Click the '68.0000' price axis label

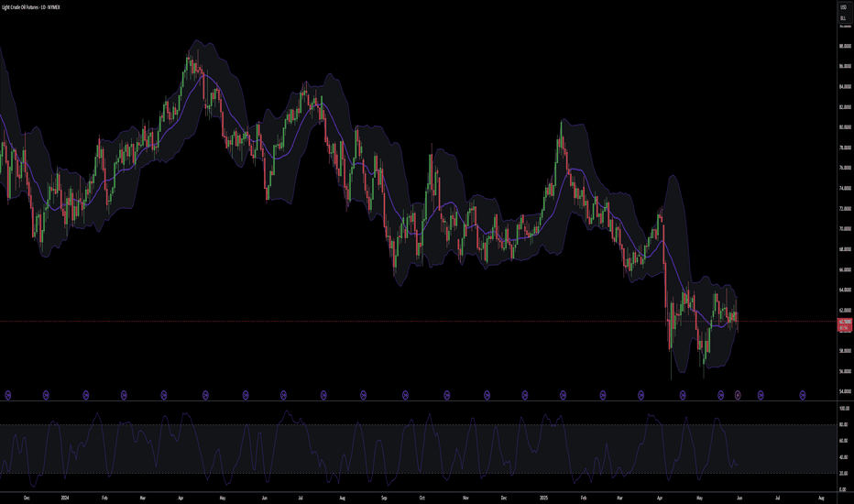(845, 249)
